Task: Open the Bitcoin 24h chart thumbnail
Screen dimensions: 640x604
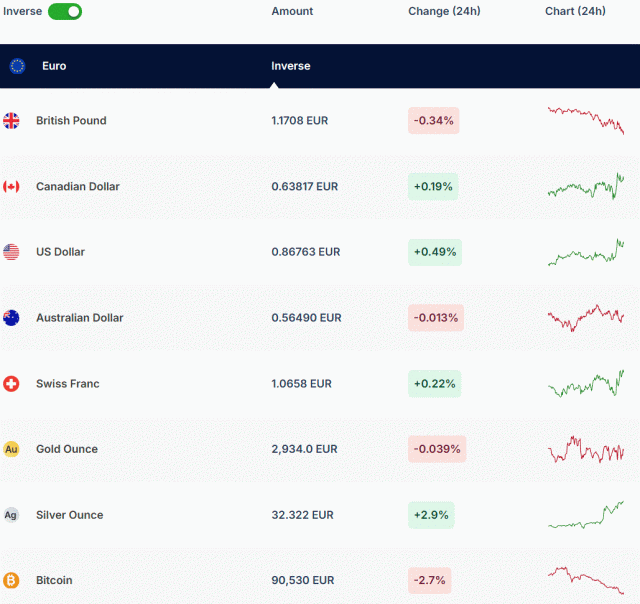Action: [585, 580]
